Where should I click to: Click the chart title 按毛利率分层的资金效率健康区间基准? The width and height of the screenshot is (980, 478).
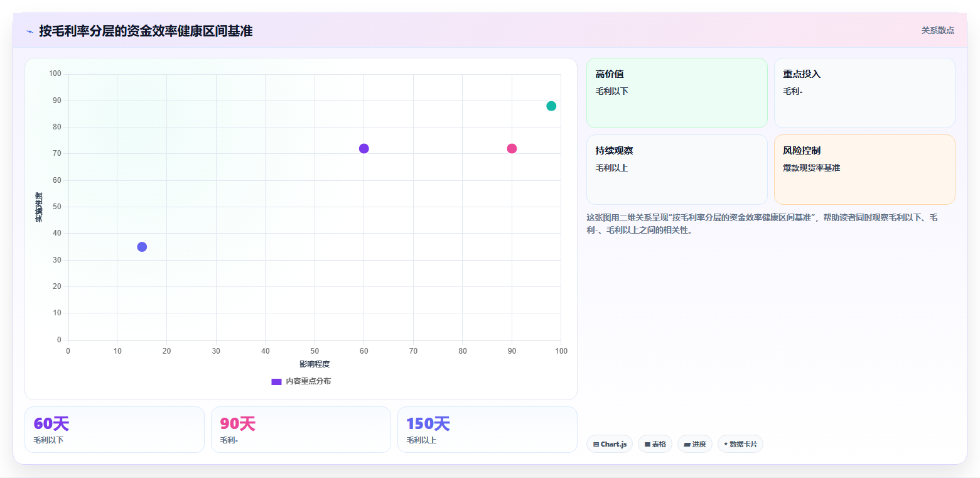point(146,31)
